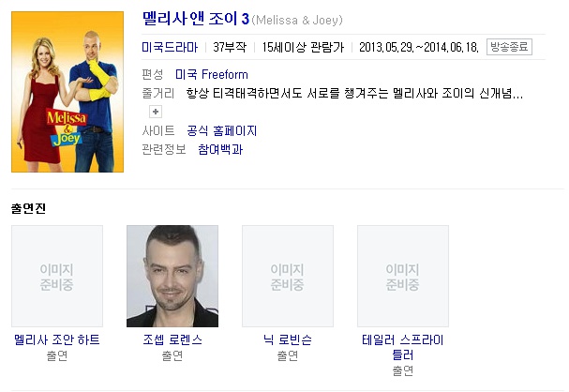The width and height of the screenshot is (569, 392).
Task: Open the 조셉 로렌스 actor photo
Action: coord(172,277)
